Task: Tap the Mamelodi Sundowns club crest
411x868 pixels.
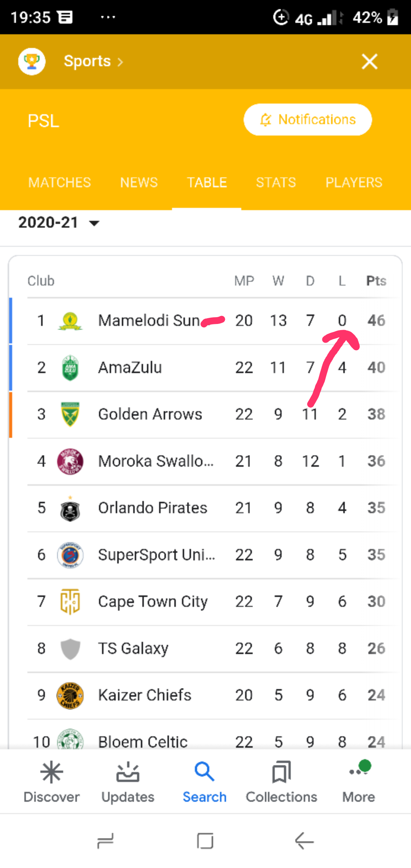Action: (70, 321)
